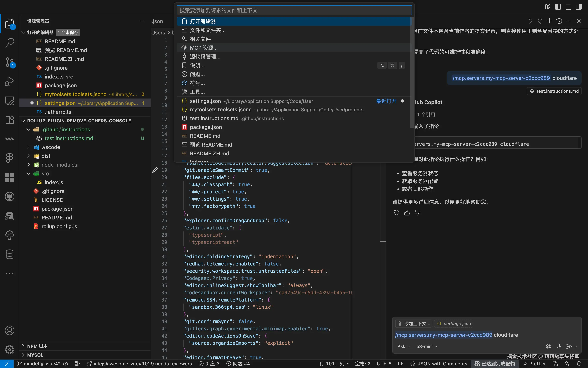Open Manage gear icon in activity bar
Screen dimensions: 588x368
(10, 350)
